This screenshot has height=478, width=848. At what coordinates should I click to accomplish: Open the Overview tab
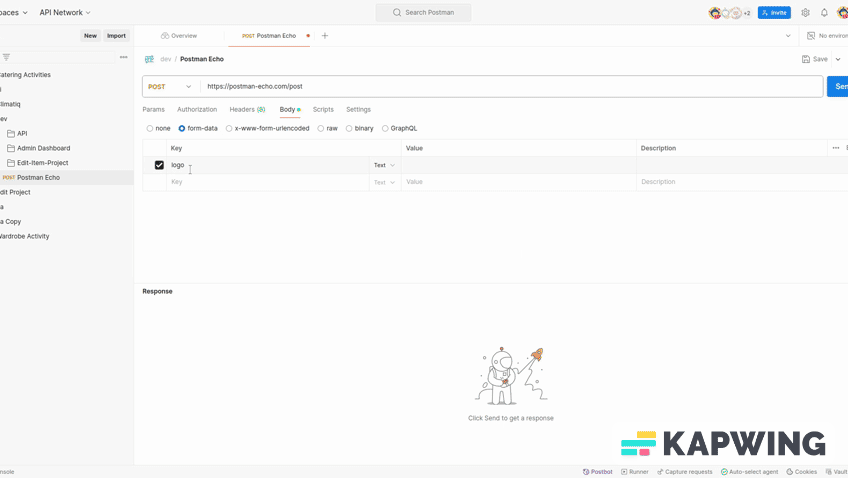pos(179,36)
